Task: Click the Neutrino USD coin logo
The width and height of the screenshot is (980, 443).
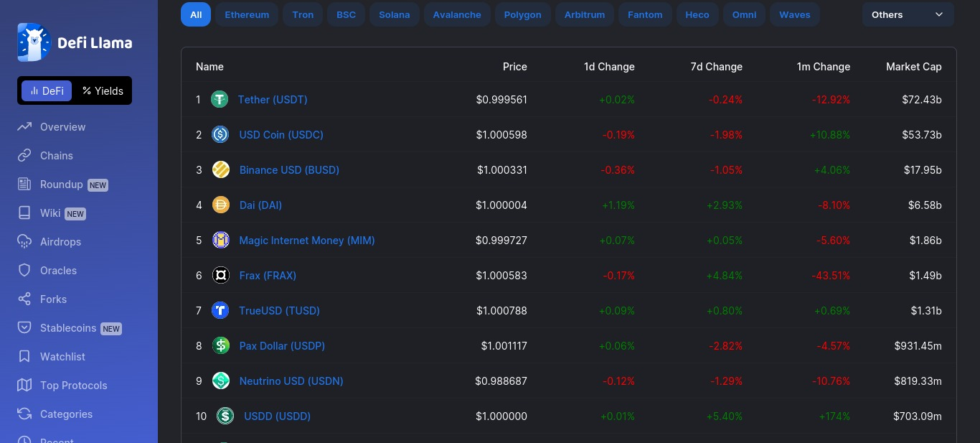Action: coord(221,381)
